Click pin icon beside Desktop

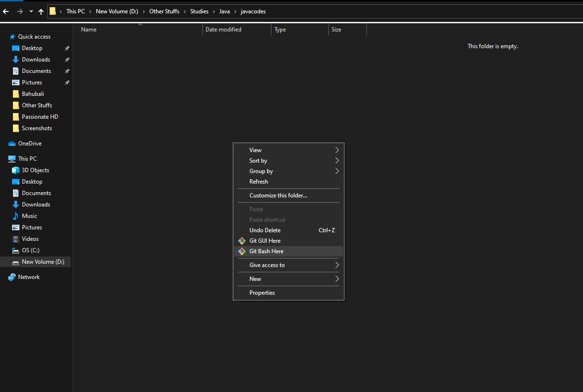(67, 48)
